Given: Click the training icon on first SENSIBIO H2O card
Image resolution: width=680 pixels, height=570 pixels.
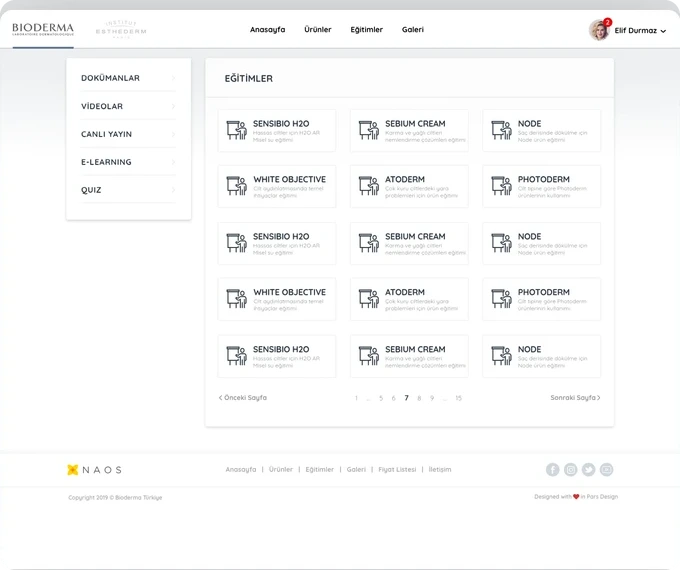Looking at the screenshot, I should click(x=236, y=130).
